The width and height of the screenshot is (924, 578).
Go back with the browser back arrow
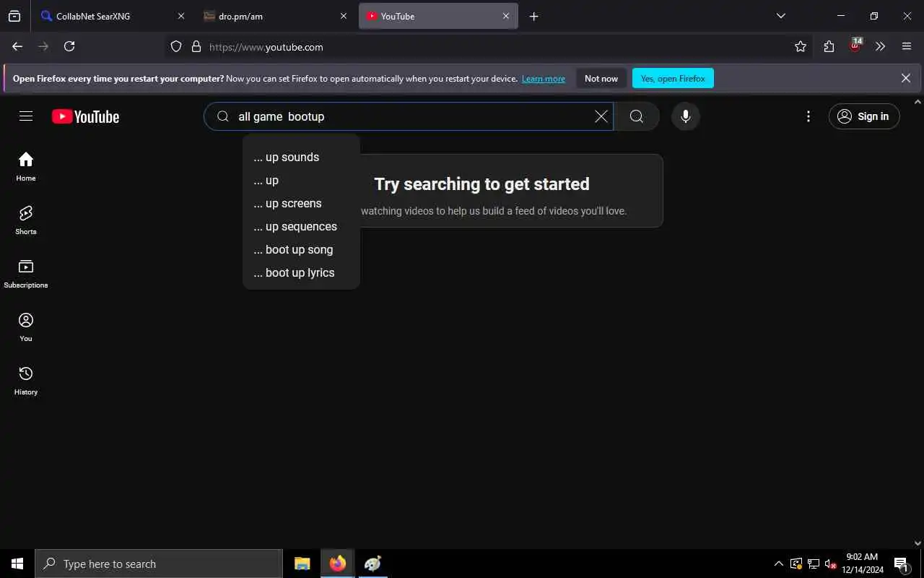pos(17,46)
